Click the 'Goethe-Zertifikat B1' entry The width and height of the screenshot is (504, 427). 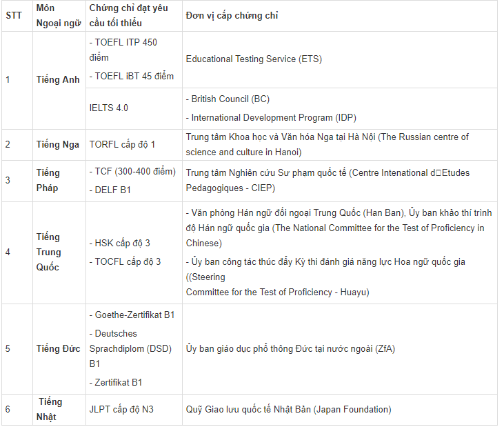pos(132,315)
